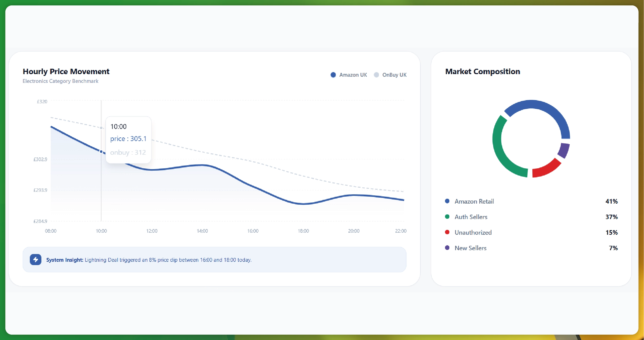644x340 pixels.
Task: Click the Electronics Category Benchmark subtitle
Action: (60, 81)
